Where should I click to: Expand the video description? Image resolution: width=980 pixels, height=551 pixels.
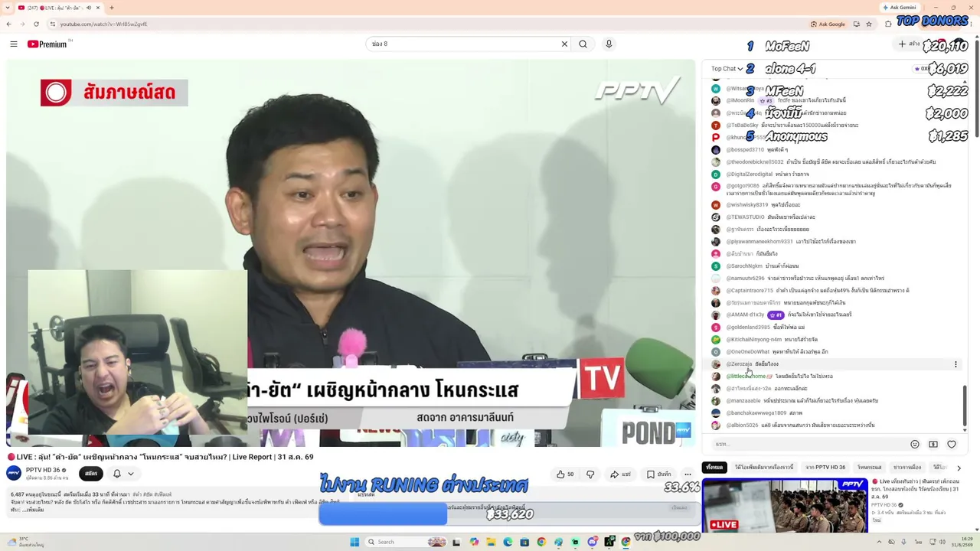pos(34,510)
